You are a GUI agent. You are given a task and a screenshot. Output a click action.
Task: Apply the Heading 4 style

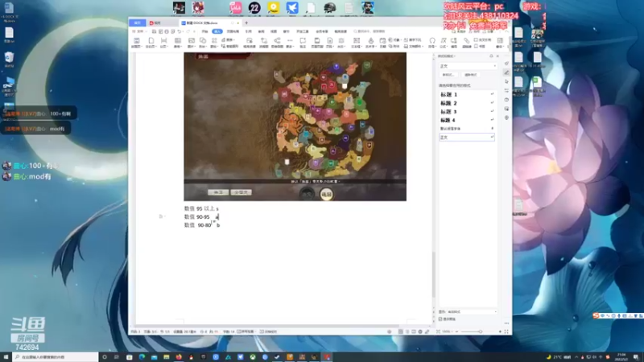[x=467, y=120]
